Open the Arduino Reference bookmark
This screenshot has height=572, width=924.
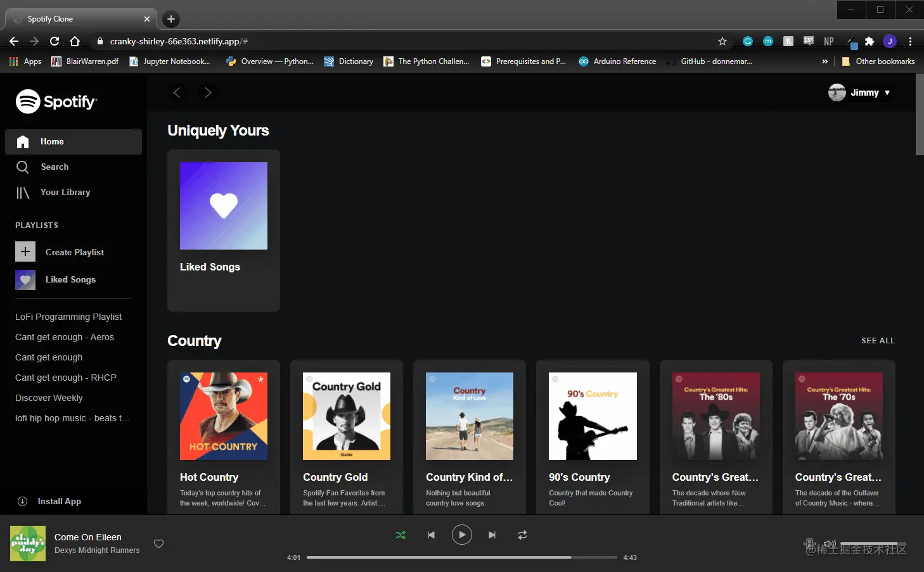click(617, 61)
